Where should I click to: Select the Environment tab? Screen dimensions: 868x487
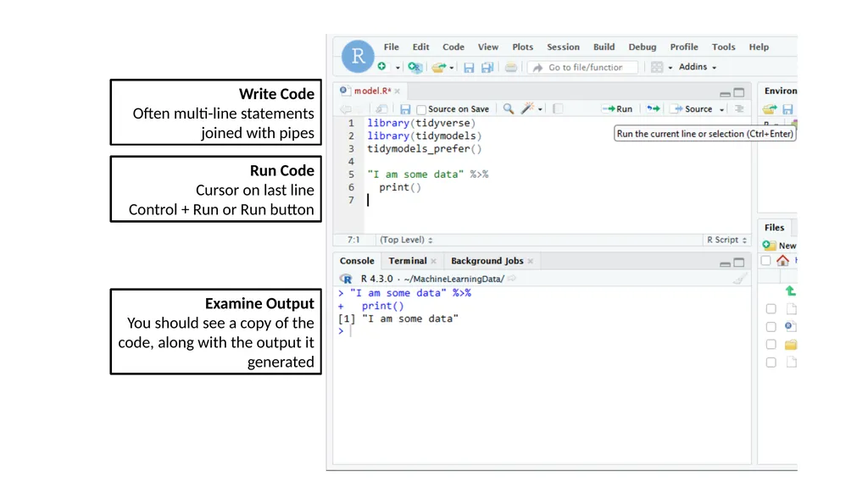tap(781, 91)
